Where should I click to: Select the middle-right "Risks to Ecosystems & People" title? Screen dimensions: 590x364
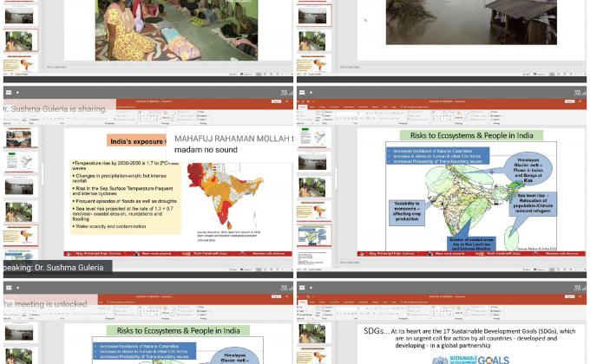[471, 136]
